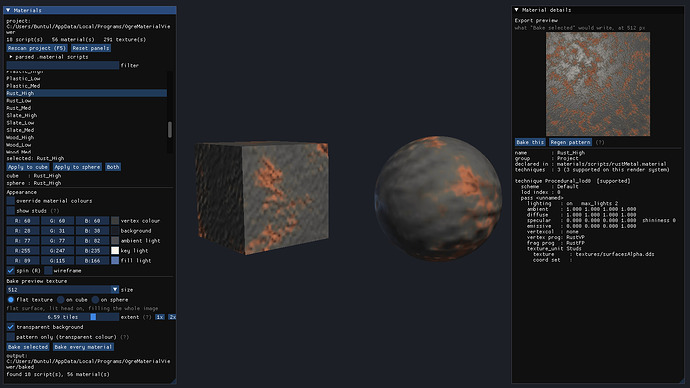690x388 pixels.
Task: Open vertex colour swatch picker
Action: [115, 220]
